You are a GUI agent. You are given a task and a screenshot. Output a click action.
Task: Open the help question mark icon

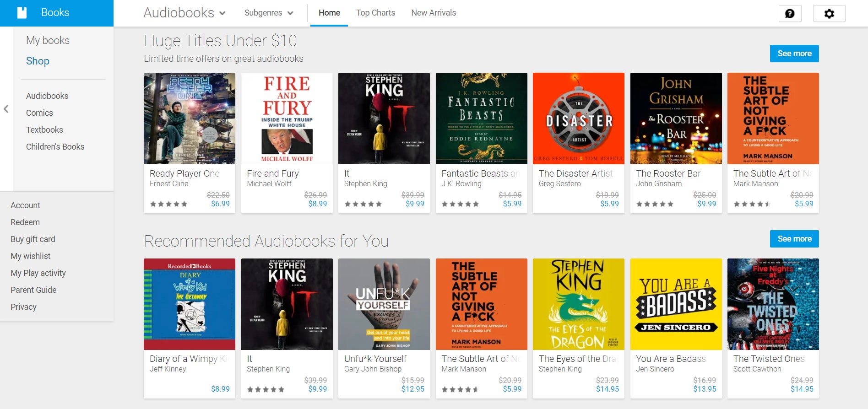click(790, 14)
